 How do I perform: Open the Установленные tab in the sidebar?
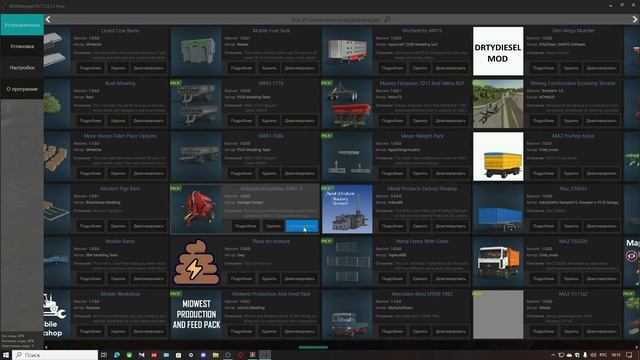(x=22, y=25)
